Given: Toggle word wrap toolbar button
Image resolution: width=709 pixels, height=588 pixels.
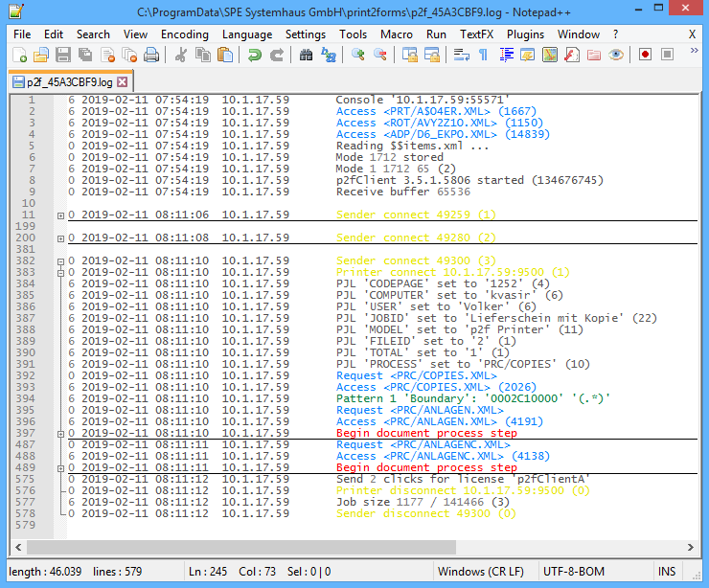Looking at the screenshot, I should 461,55.
